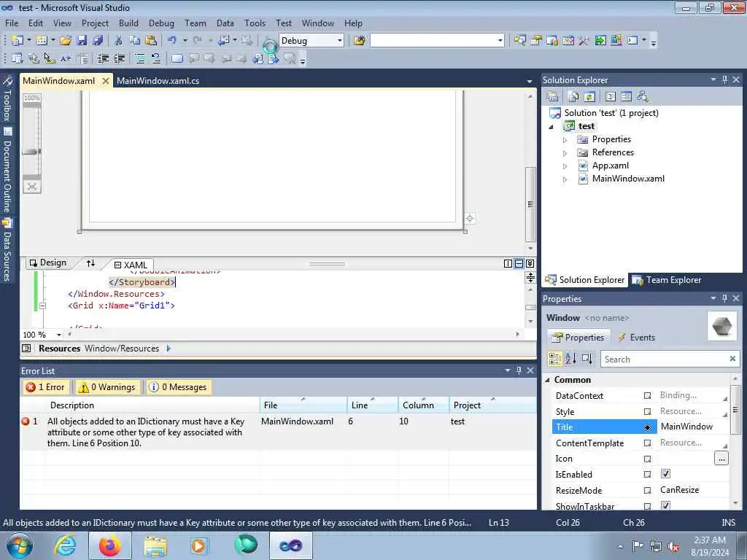Click Uncomment Selected Lines icon
The height and width of the screenshot is (560, 747).
(156, 58)
